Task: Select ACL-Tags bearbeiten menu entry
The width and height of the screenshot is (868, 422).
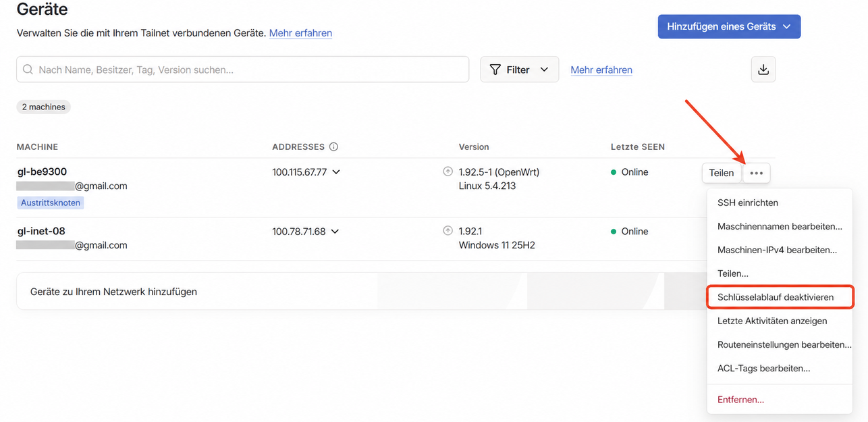Action: pyautogui.click(x=763, y=368)
